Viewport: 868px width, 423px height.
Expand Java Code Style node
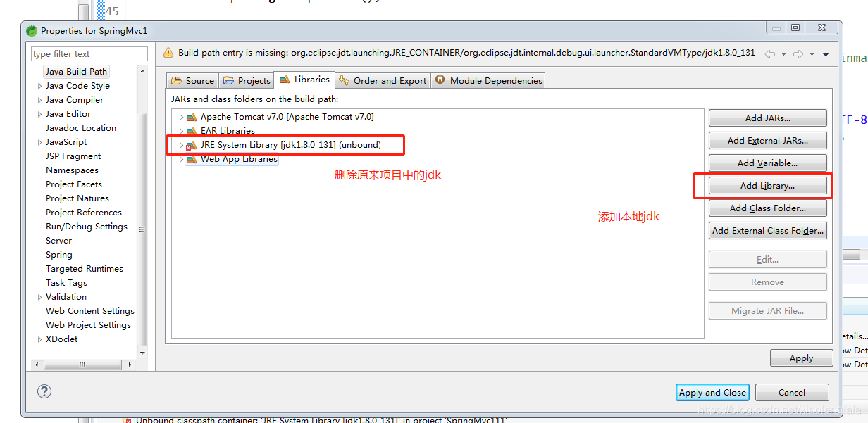(39, 86)
